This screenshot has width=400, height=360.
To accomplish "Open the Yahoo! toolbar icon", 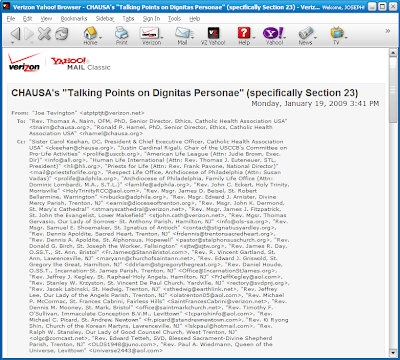I will click(x=274, y=36).
